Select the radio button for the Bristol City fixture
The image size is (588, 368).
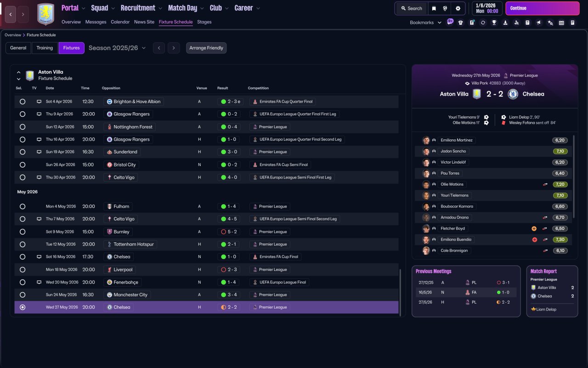(23, 165)
